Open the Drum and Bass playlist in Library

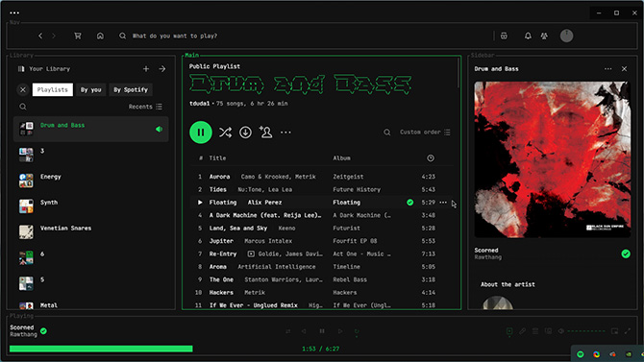pos(90,129)
